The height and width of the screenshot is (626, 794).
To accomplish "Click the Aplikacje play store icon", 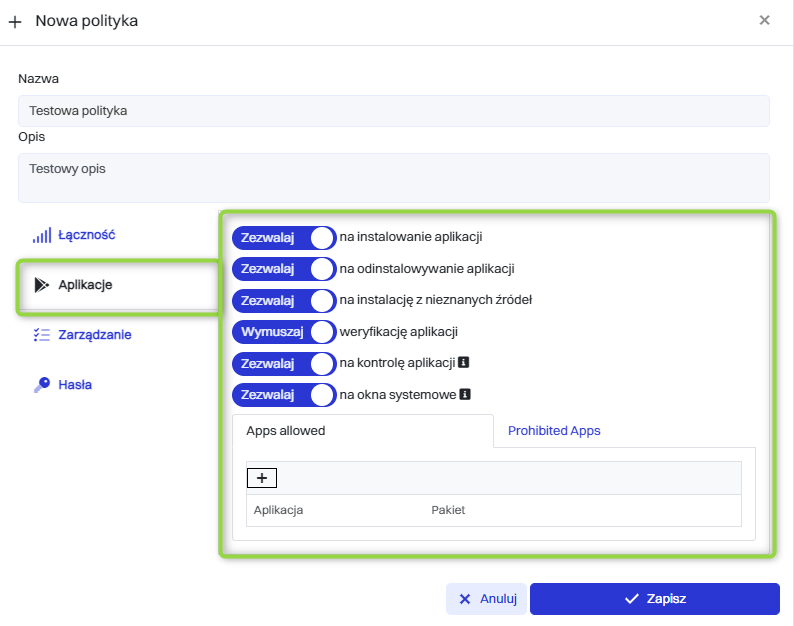I will pyautogui.click(x=41, y=285).
